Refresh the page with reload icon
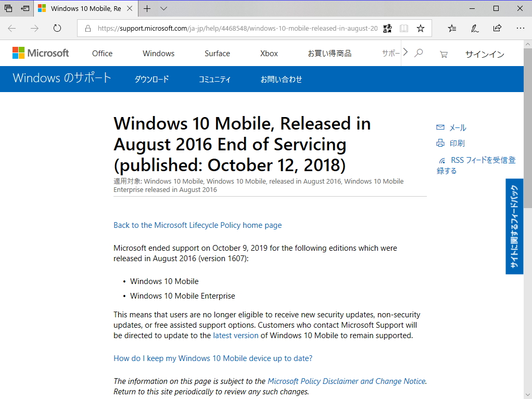This screenshot has height=399, width=532. pos(57,28)
